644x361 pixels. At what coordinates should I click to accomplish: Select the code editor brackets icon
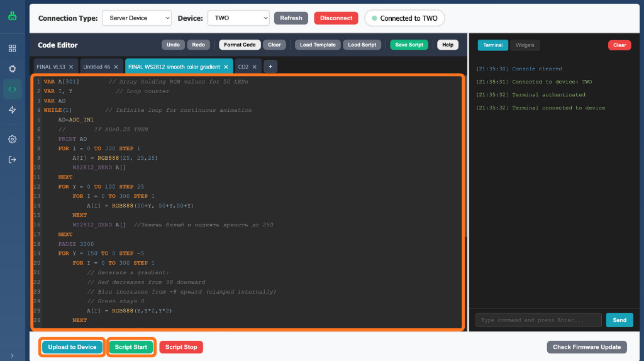coord(12,89)
